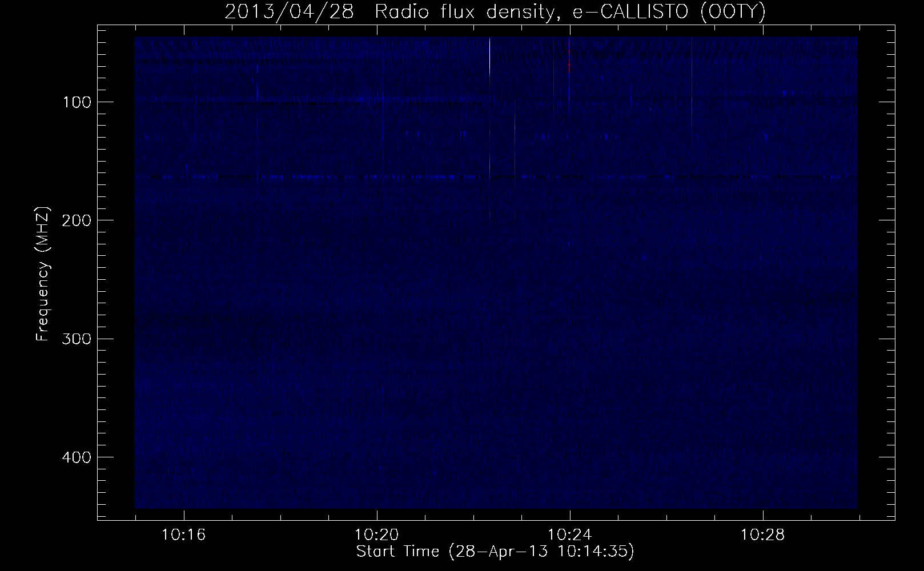Click the 10:16 time tick label
The height and width of the screenshot is (571, 924).
[184, 535]
